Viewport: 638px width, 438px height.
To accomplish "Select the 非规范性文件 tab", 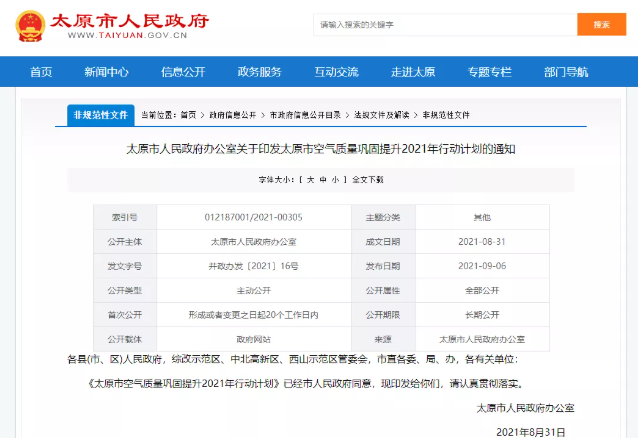I will [x=101, y=114].
